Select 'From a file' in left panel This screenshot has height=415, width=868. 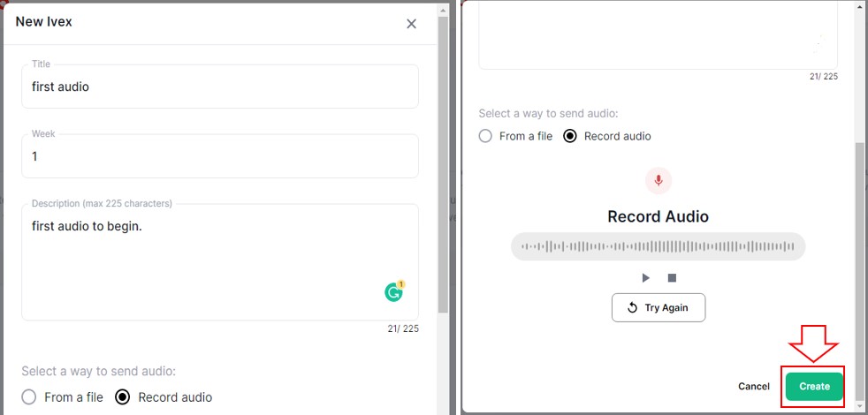click(x=30, y=397)
